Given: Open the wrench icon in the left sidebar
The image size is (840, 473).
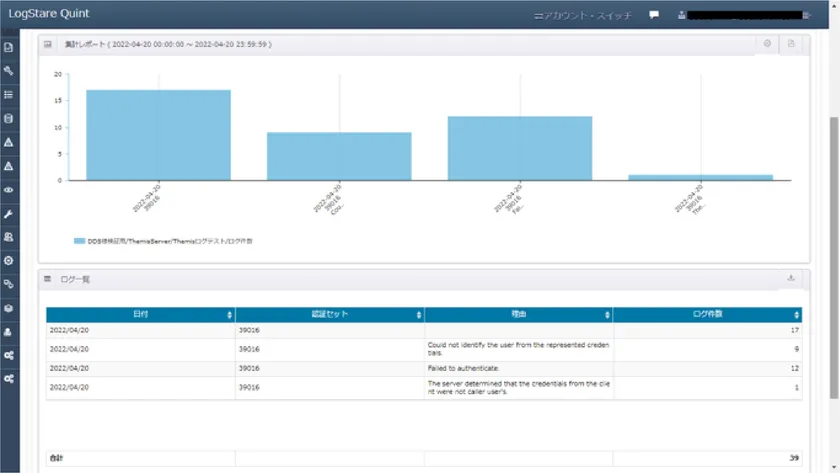Looking at the screenshot, I should point(9,214).
